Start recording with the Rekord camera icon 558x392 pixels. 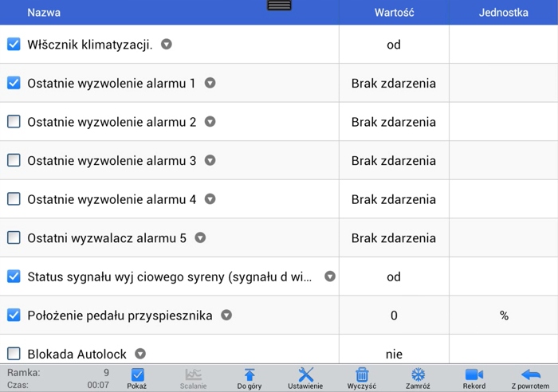(x=474, y=374)
